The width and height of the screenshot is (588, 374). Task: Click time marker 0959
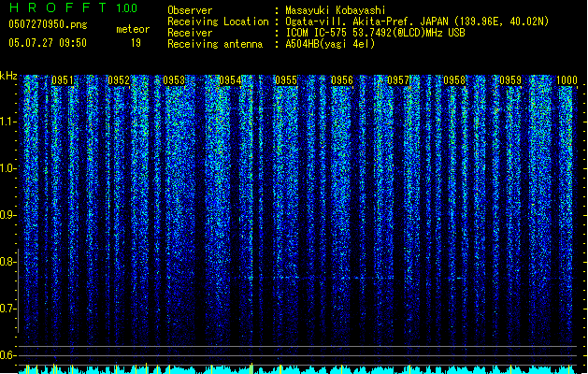coord(510,80)
